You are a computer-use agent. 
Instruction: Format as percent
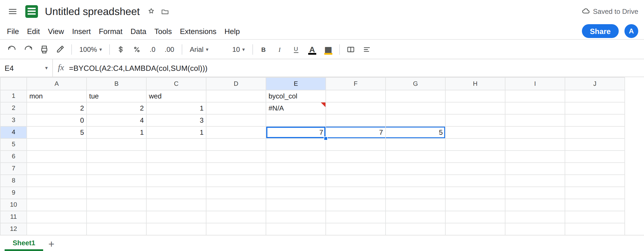(137, 50)
